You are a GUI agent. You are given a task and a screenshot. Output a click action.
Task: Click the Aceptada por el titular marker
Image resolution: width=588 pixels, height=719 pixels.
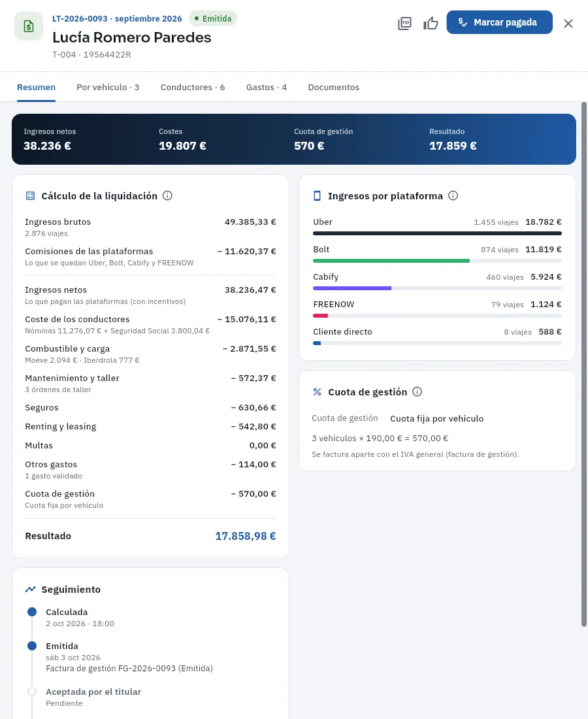[x=32, y=692]
